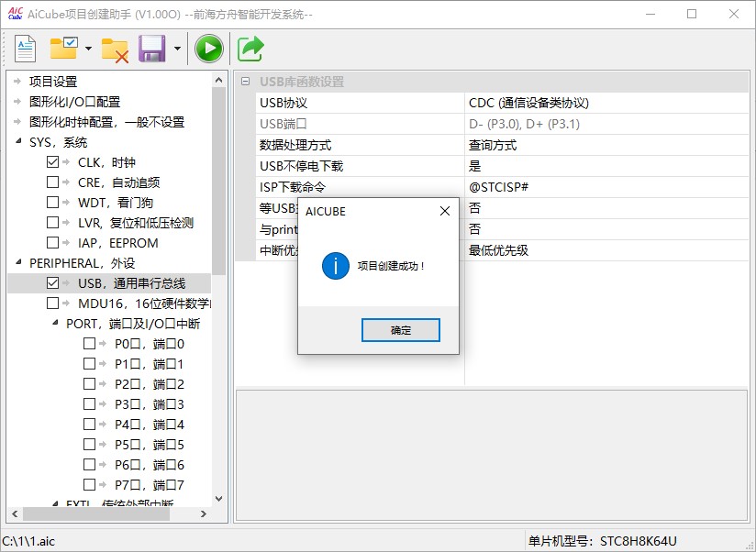The image size is (756, 552).
Task: Toggle the CRE 自动追频 checkbox
Action: click(52, 182)
